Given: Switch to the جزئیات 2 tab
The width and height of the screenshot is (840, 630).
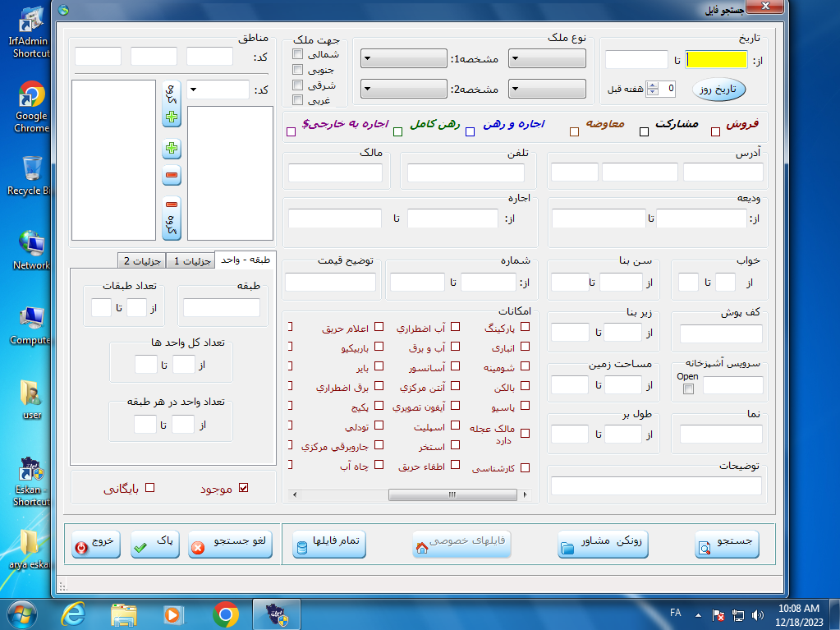Looking at the screenshot, I should (141, 260).
